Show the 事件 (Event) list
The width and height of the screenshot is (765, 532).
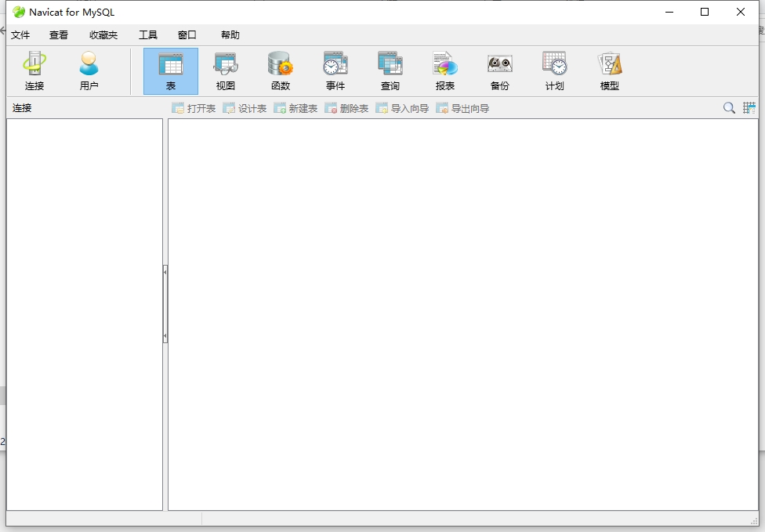point(335,71)
